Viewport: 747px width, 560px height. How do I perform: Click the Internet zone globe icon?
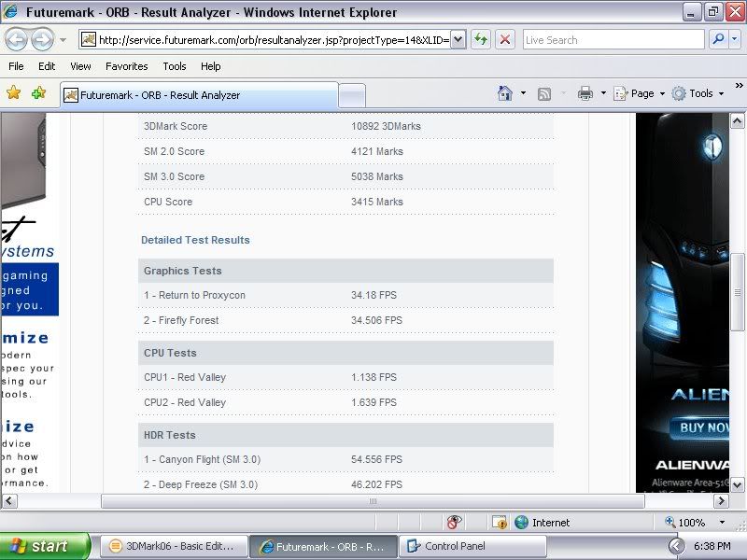(522, 523)
